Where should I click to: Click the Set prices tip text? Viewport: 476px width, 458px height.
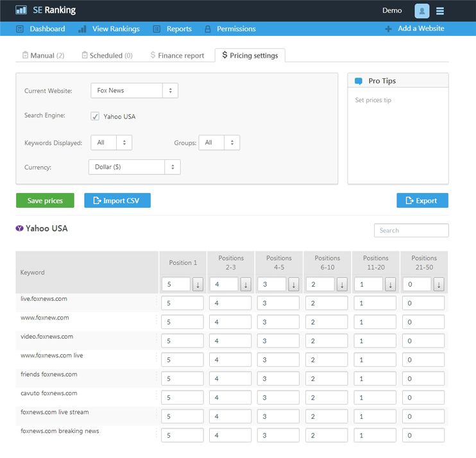(x=373, y=100)
